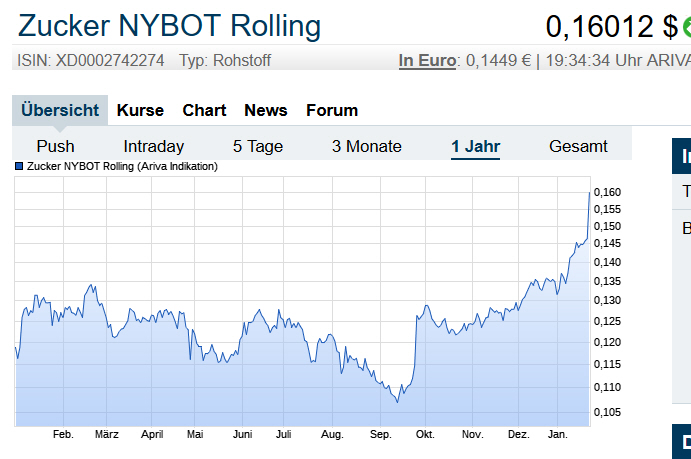Click the 0,155 y-axis label

coord(607,209)
